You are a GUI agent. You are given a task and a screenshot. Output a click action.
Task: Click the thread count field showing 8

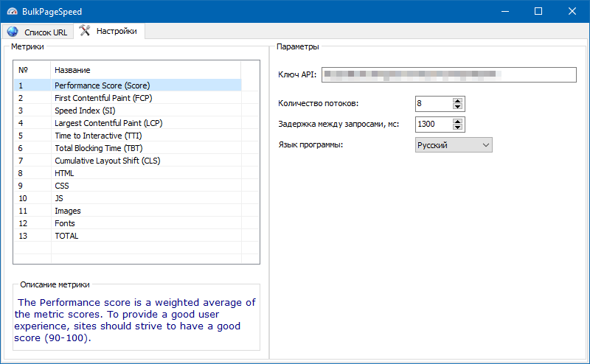pos(434,104)
